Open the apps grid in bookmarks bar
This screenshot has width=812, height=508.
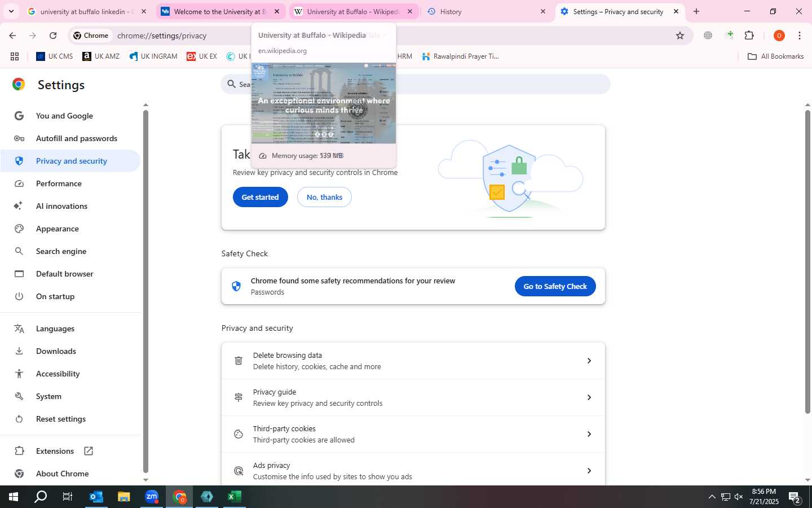[x=15, y=56]
